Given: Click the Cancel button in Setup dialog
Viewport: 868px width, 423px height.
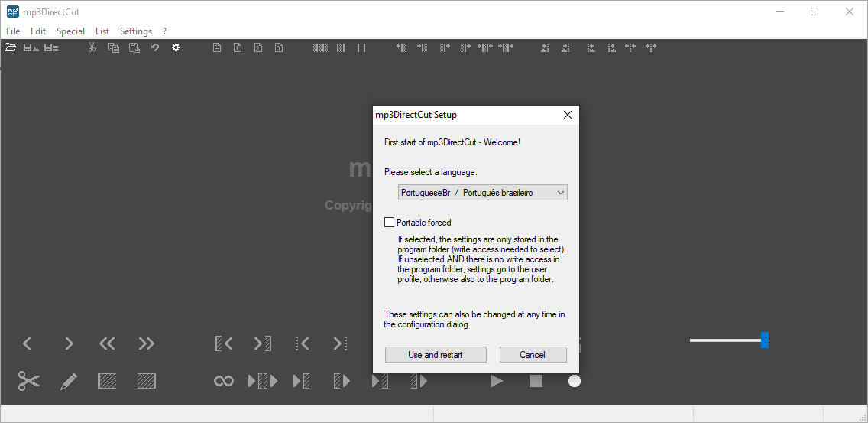Looking at the screenshot, I should pyautogui.click(x=533, y=355).
